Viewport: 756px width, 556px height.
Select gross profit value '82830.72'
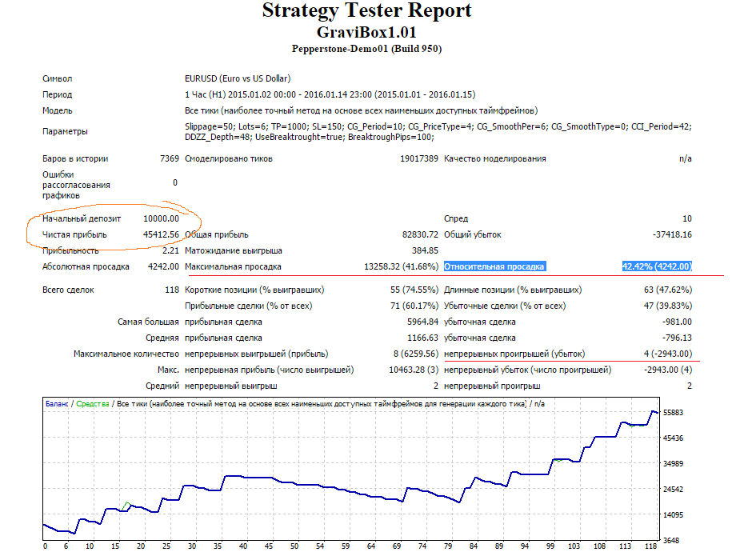tap(420, 234)
